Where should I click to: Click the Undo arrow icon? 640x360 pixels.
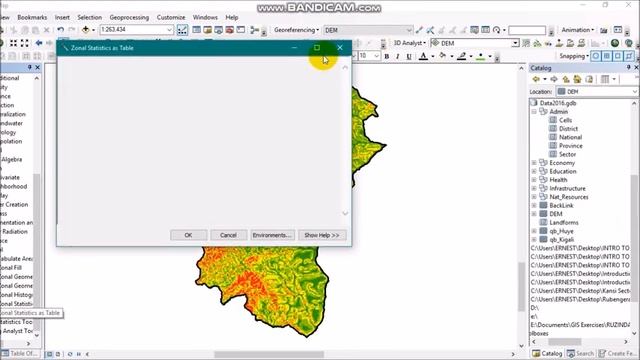tap(60, 30)
